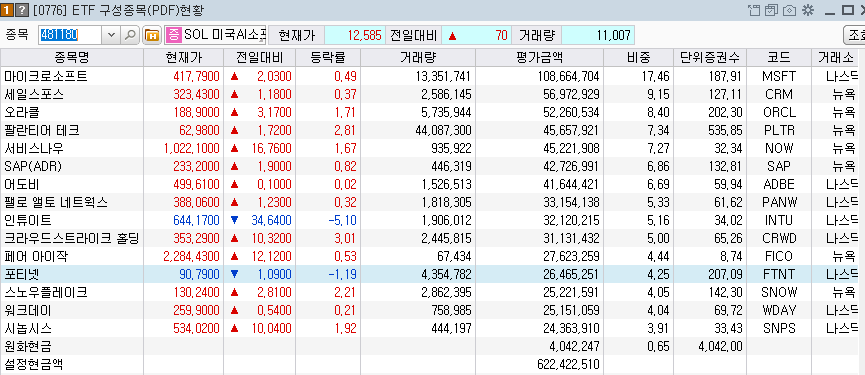Image resolution: width=865 pixels, height=375 pixels.
Task: Select the 페어 아이작 row
Action: pyautogui.click(x=429, y=256)
